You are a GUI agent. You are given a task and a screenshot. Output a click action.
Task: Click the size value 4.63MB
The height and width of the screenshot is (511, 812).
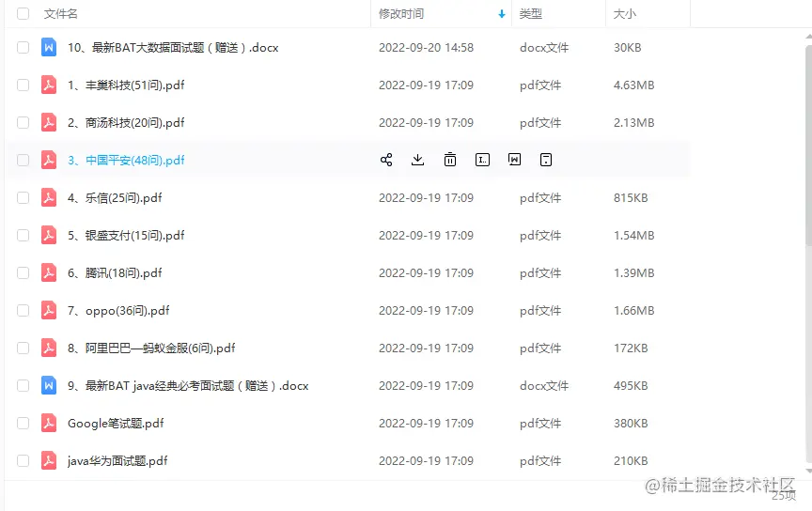(633, 85)
